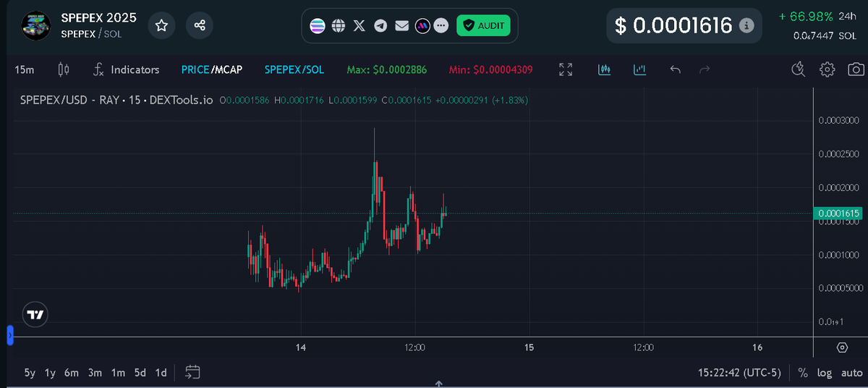
Task: Open the Indicators menu
Action: point(126,69)
